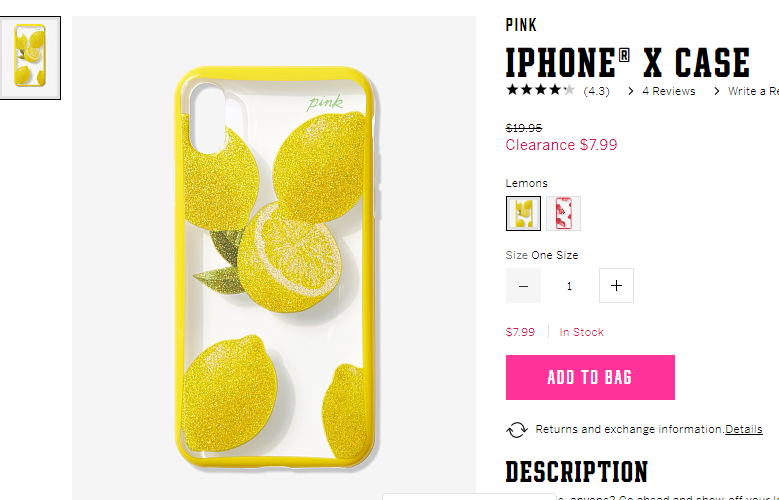779x500 pixels.
Task: Click the quantity input field showing 1
Action: pos(569,286)
